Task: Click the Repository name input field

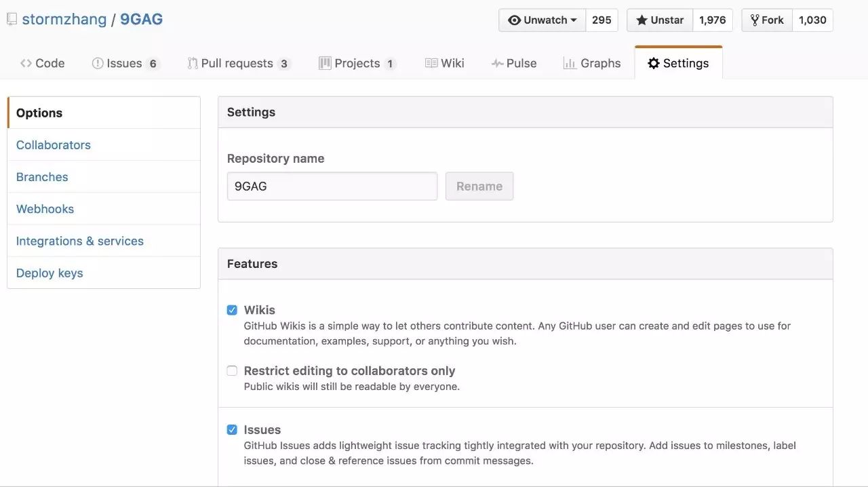Action: (332, 186)
